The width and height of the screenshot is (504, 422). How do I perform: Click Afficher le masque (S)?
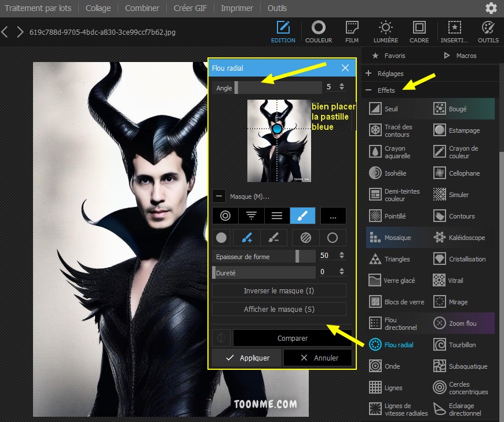279,309
